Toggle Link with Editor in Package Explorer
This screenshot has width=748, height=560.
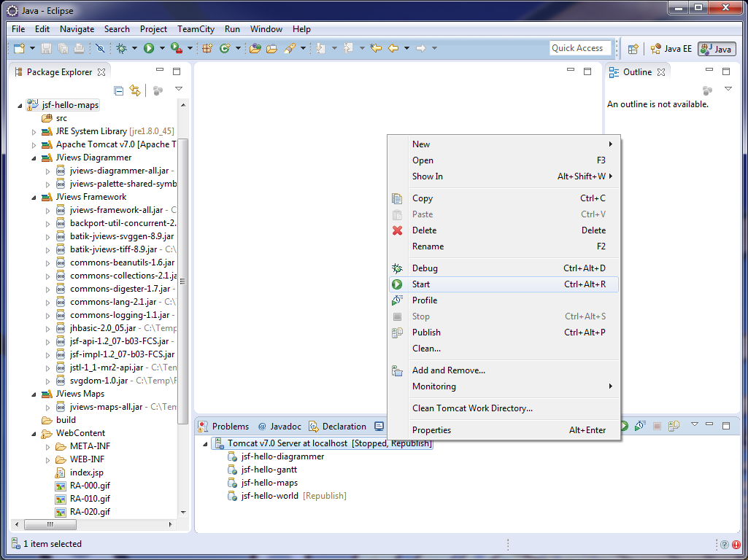coord(134,90)
